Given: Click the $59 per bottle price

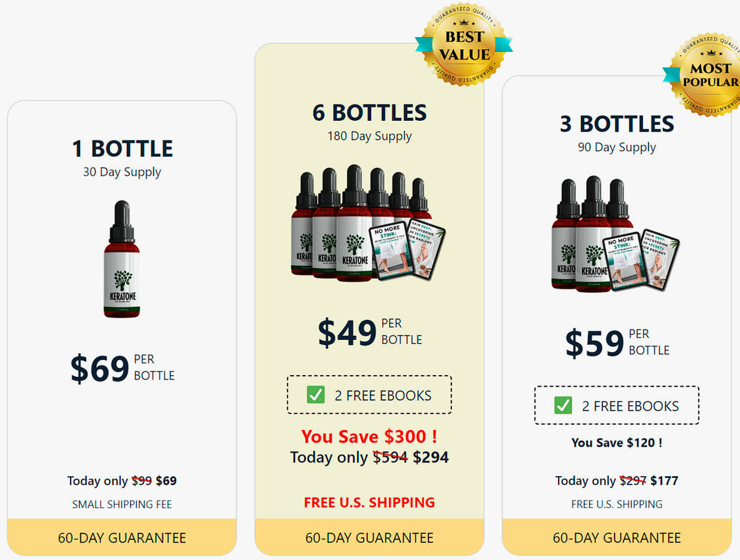Looking at the screenshot, I should click(617, 343).
